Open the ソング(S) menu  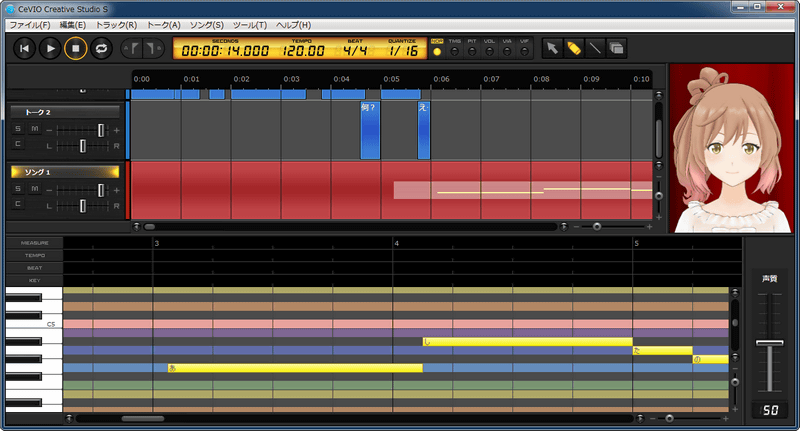tap(207, 25)
